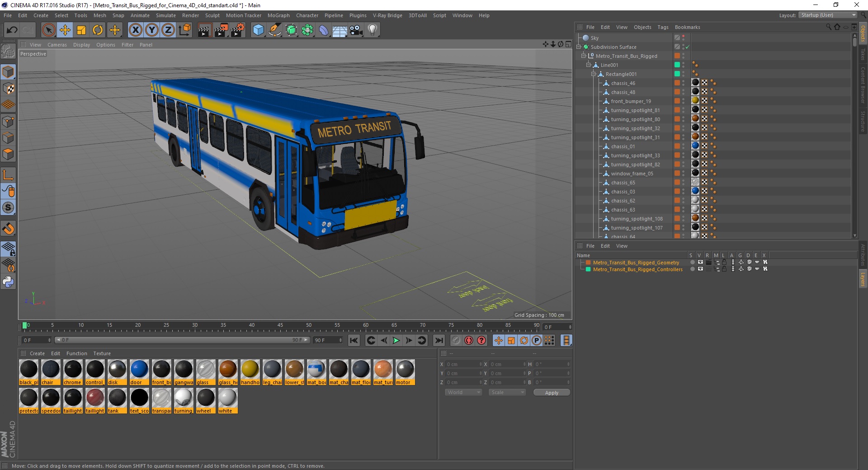Open object manager Bookmarks menu
868x470 pixels.
[x=687, y=27]
